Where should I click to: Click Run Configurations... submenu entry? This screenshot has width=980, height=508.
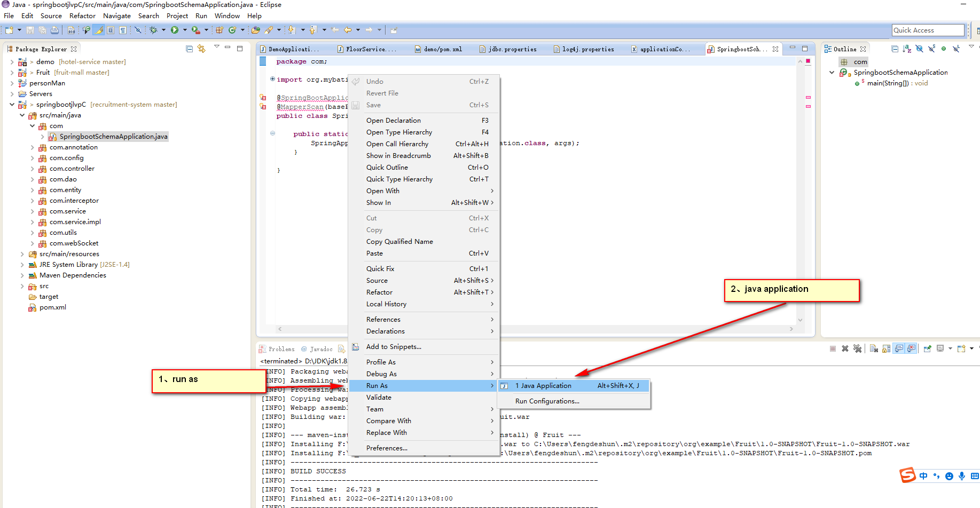574,401
